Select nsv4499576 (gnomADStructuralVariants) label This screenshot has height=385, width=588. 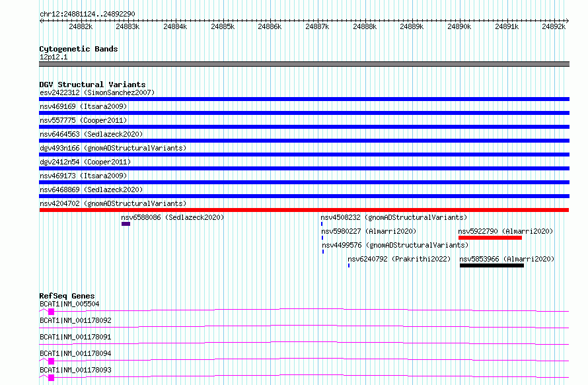395,245
